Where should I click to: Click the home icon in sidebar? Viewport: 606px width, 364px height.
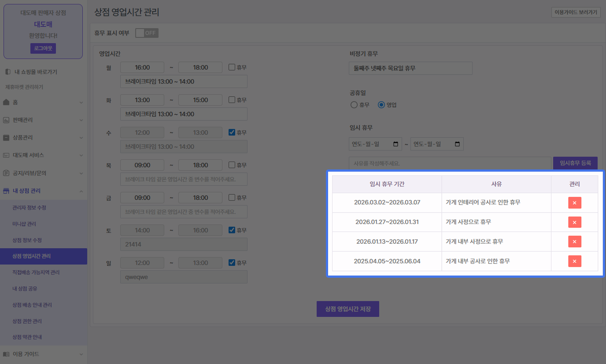pyautogui.click(x=6, y=102)
